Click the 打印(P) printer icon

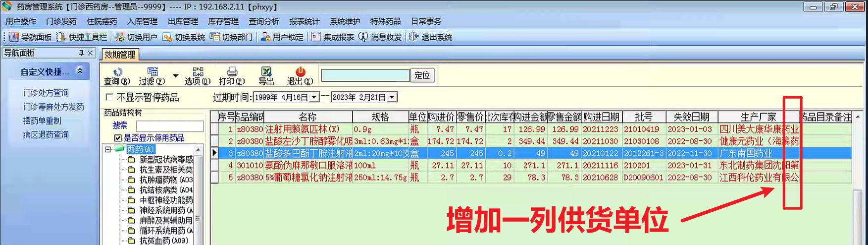[232, 72]
